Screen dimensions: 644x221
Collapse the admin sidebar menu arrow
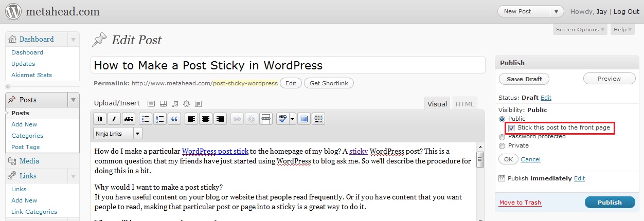[x=8, y=86]
